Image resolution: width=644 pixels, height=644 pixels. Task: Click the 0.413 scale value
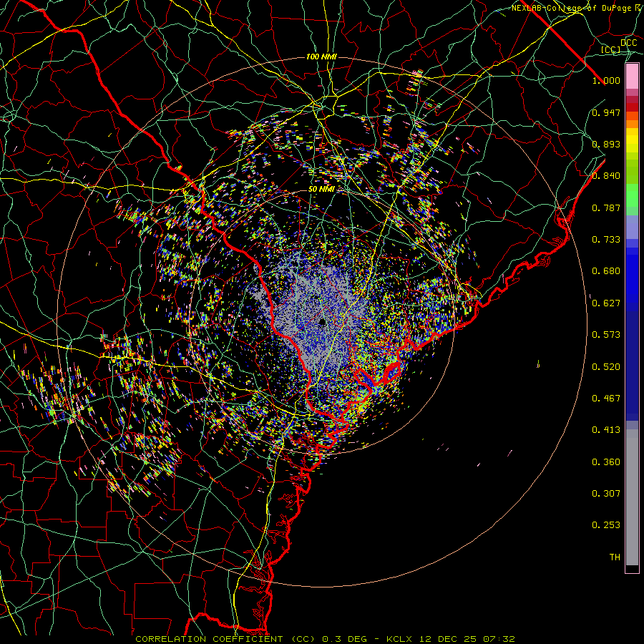[606, 430]
